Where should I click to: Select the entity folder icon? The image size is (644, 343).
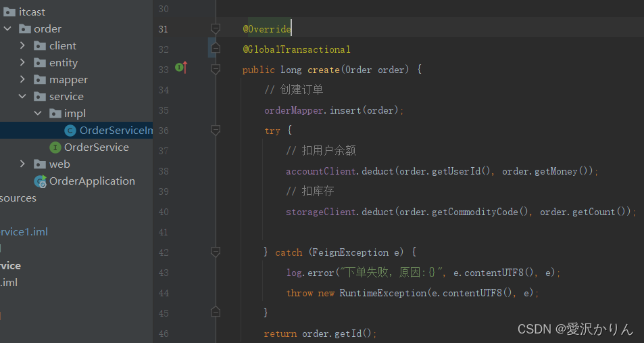click(40, 62)
